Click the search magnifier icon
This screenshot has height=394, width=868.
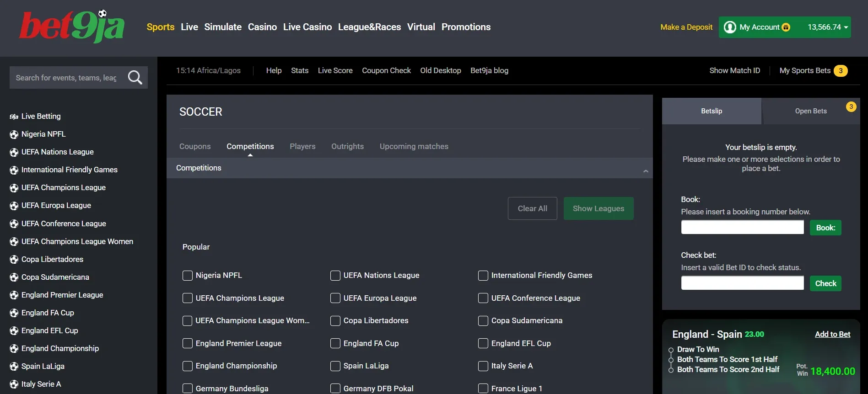point(135,77)
